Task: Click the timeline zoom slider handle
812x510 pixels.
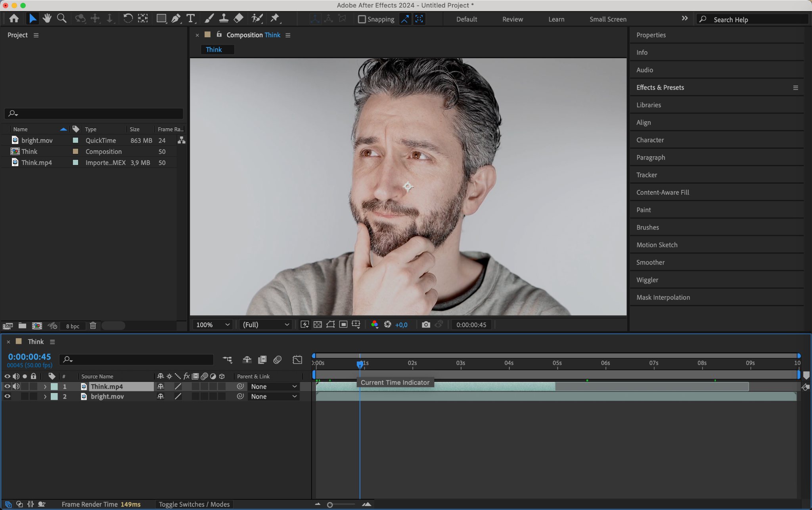Action: 330,505
